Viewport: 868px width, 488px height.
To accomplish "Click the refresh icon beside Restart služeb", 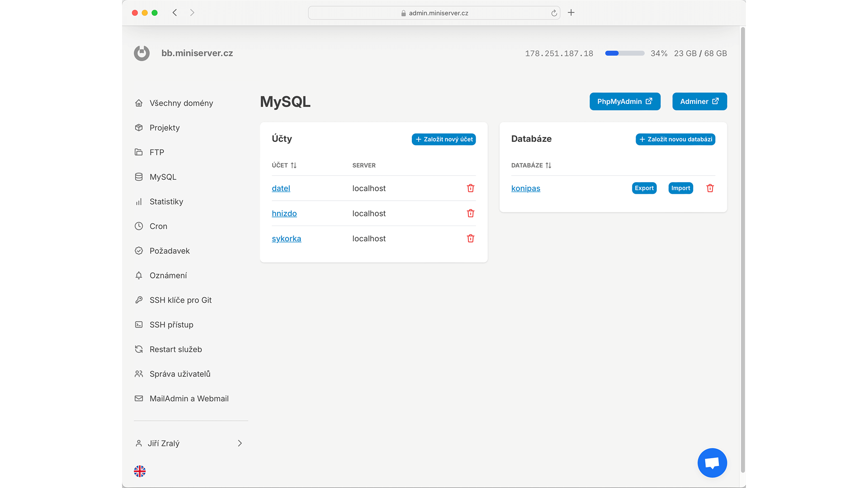I will click(x=139, y=349).
